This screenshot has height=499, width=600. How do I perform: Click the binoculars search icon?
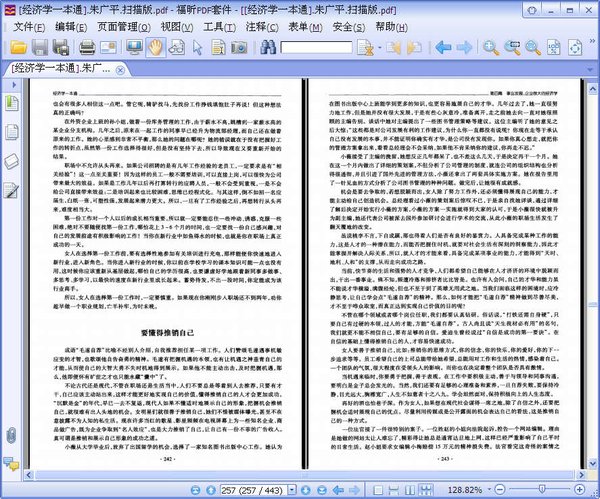[x=268, y=47]
